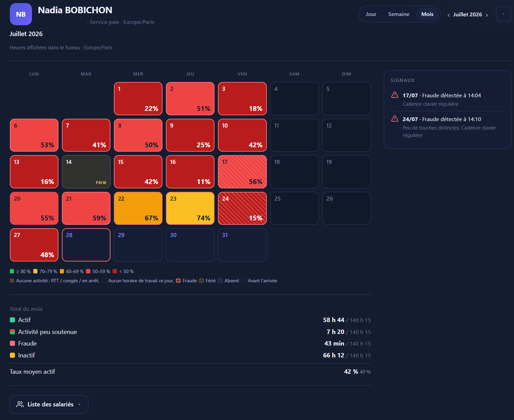Click the Fraude hatched legend icon
Viewport: 514px width, 420px height.
[x=178, y=281]
